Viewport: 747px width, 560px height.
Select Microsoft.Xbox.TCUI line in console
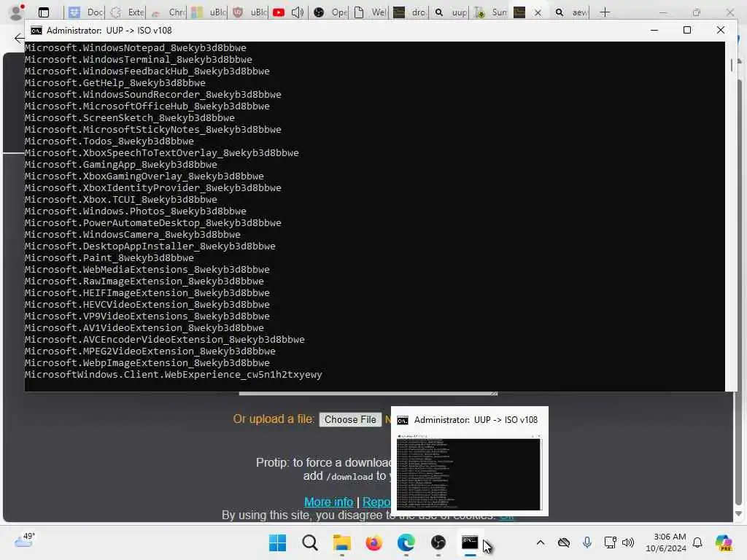[x=120, y=200]
